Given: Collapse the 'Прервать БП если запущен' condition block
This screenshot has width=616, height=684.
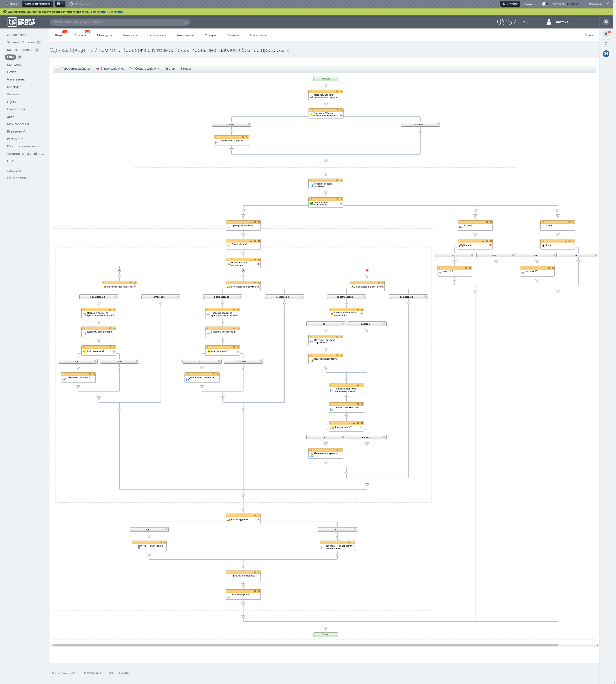Looking at the screenshot, I should tap(333, 110).
